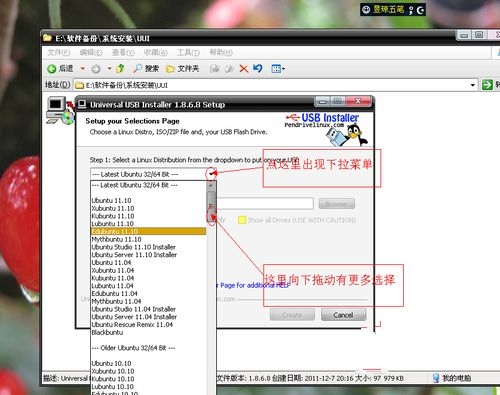The height and width of the screenshot is (395, 500).
Task: Click the dropdown list scrollbar thumb
Action: pos(211,207)
